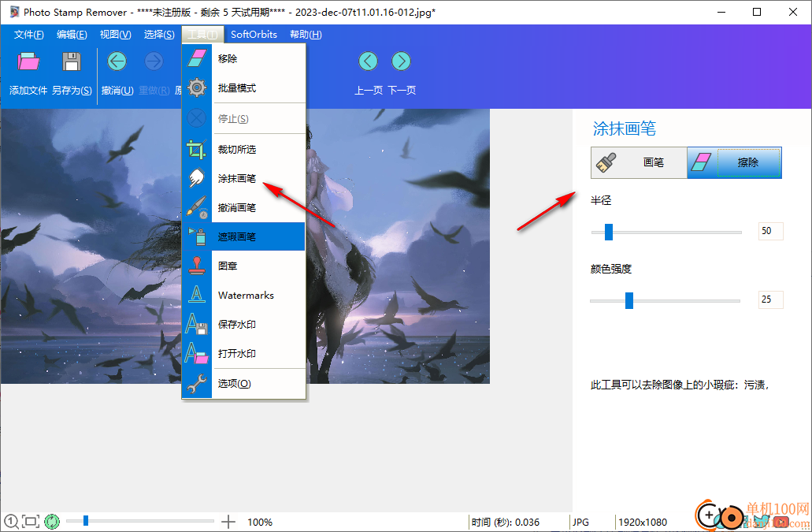The height and width of the screenshot is (532, 812).
Task: Choose 移除 eraser item in menu
Action: [197, 58]
